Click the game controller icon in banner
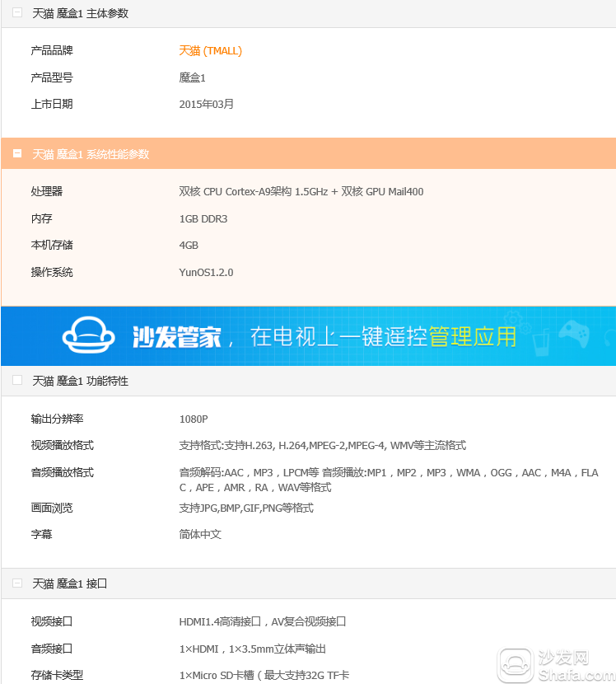Image resolution: width=616 pixels, height=684 pixels. (x=574, y=334)
